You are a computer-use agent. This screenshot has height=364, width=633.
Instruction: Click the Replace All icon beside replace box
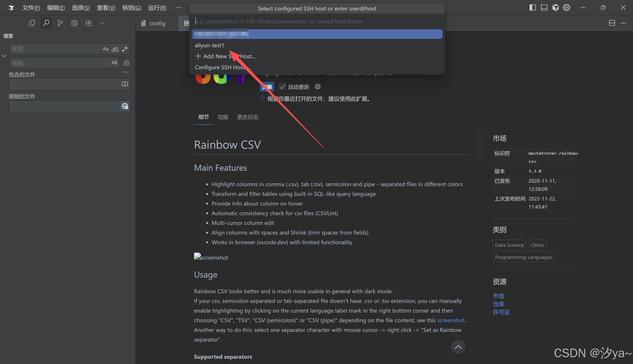coord(126,63)
